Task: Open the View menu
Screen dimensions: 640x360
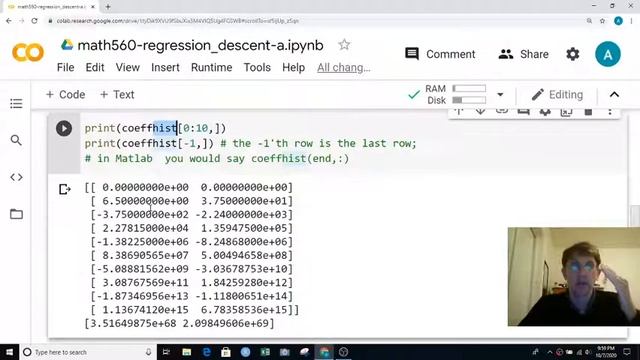Action: click(x=127, y=67)
